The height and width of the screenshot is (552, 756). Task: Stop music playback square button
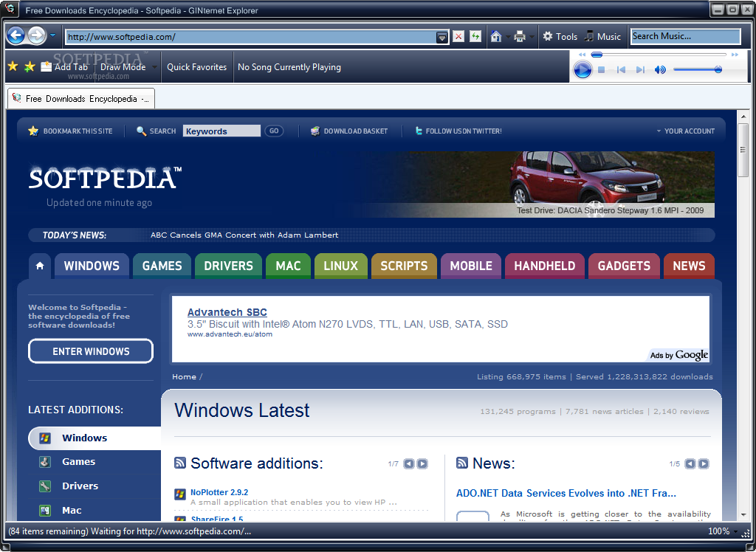coord(601,70)
